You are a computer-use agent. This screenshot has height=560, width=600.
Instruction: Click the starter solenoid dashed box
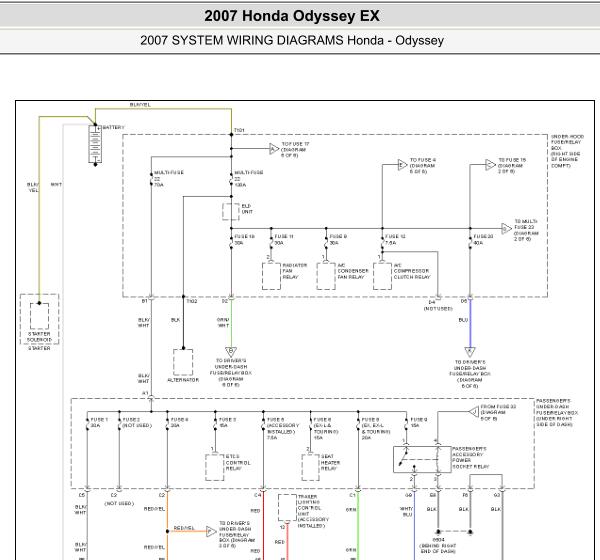click(x=39, y=316)
